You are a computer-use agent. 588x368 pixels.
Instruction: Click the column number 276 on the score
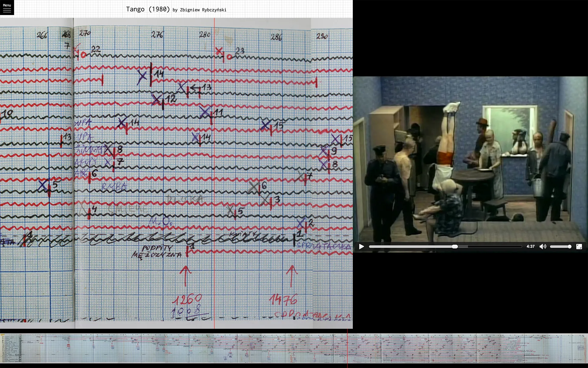tap(157, 35)
